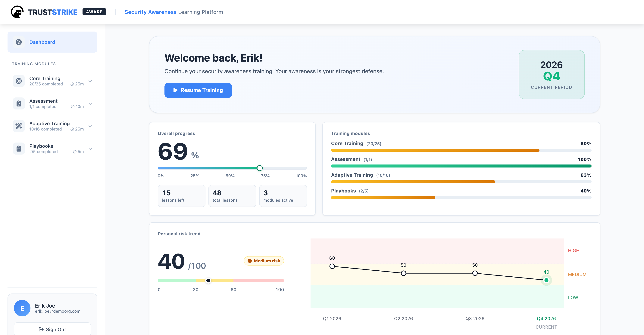Click the 40 /100 risk score value
Screen dimensions: 644x335
[x=182, y=262]
